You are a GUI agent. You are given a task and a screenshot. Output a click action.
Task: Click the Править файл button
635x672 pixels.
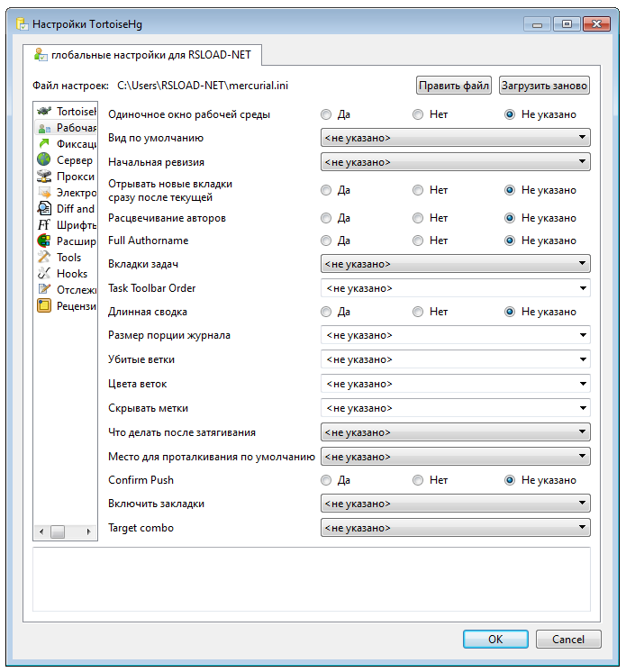454,86
